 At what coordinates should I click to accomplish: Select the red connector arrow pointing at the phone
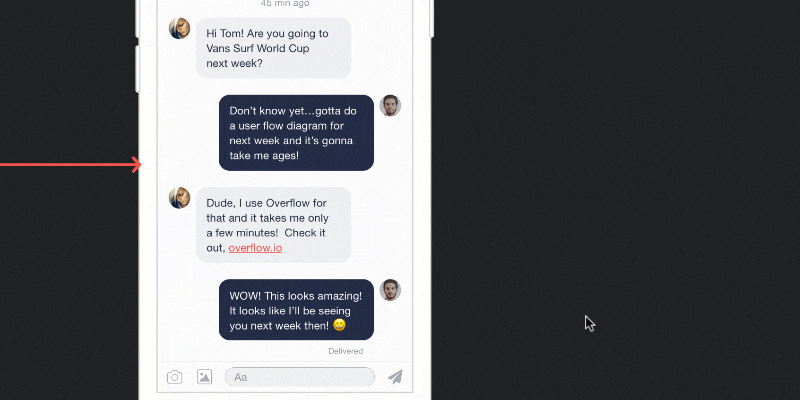tap(70, 164)
